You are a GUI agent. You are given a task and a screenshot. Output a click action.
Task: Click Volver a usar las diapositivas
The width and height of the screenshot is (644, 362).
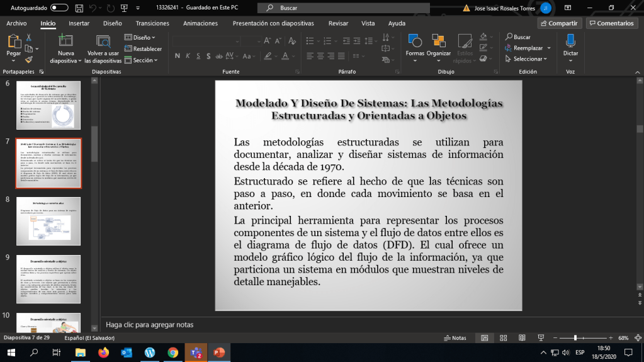(x=103, y=42)
